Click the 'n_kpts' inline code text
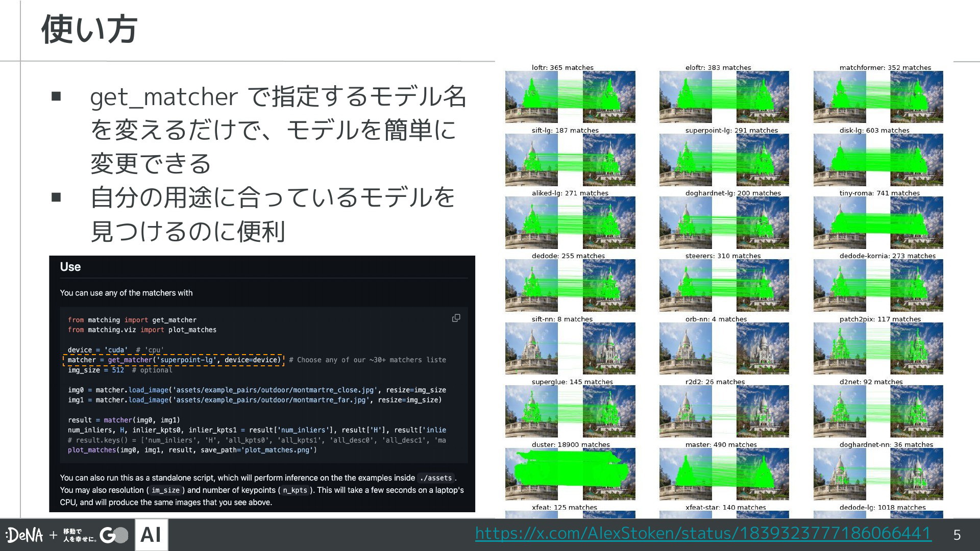This screenshot has height=551, width=980. click(295, 490)
